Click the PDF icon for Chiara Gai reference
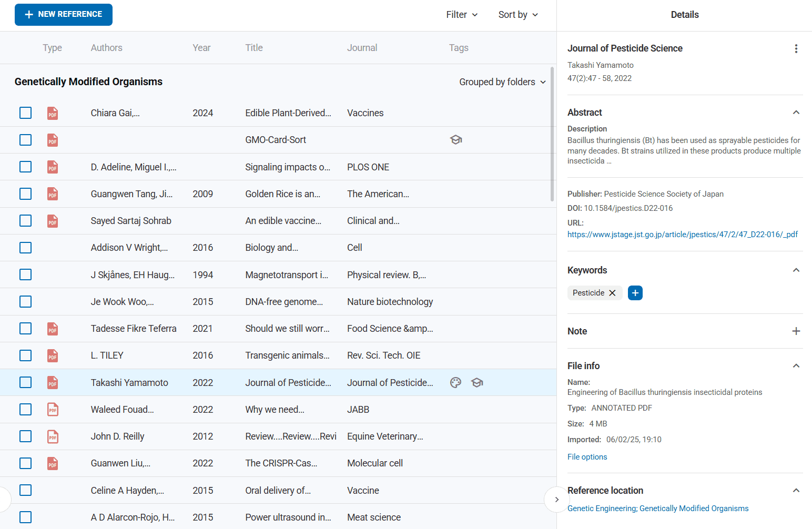The height and width of the screenshot is (529, 812). coord(53,113)
